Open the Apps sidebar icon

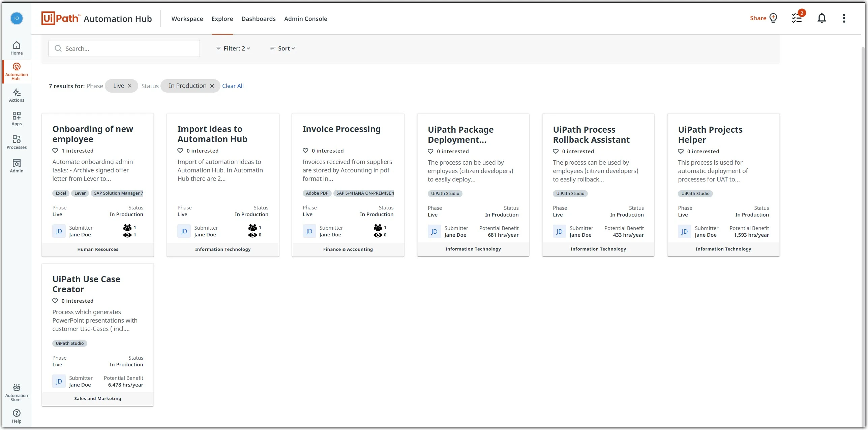point(17,119)
